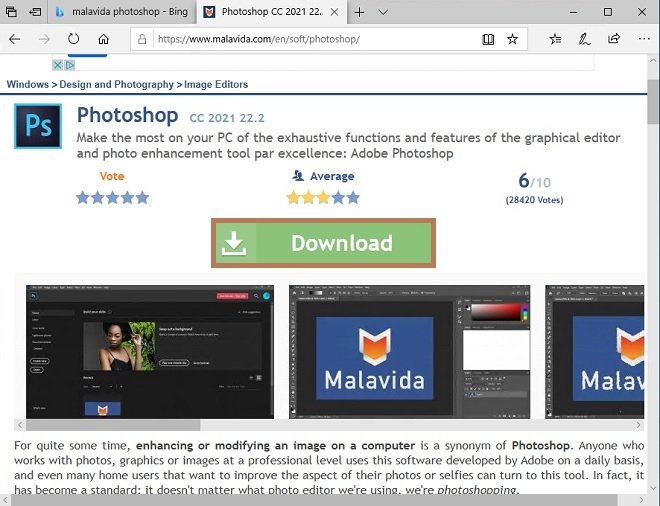Open the Favorites hub icon
This screenshot has height=506, width=660.
[555, 39]
